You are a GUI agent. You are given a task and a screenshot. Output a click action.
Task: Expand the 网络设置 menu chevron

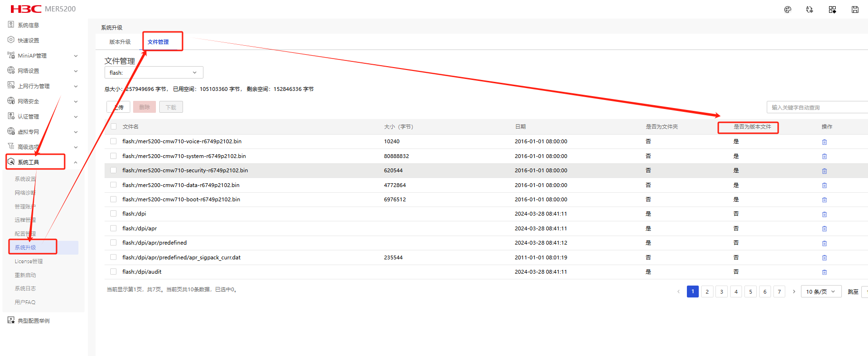76,71
